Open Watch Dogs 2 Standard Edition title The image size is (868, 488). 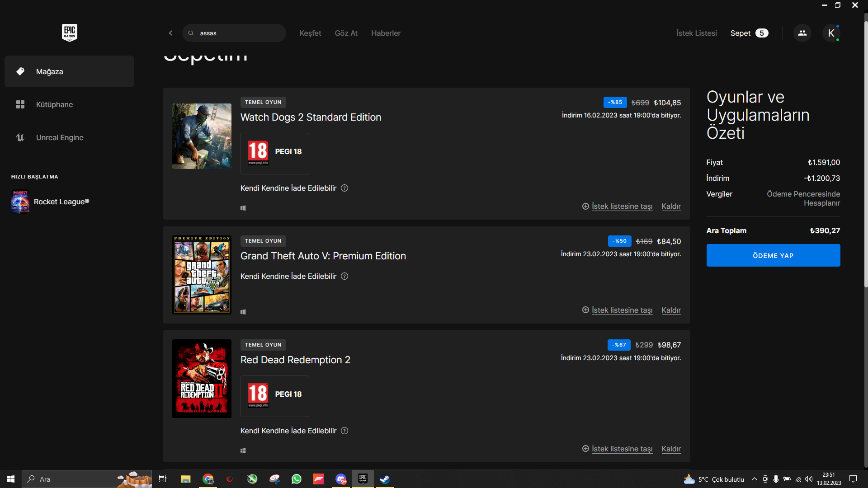311,117
